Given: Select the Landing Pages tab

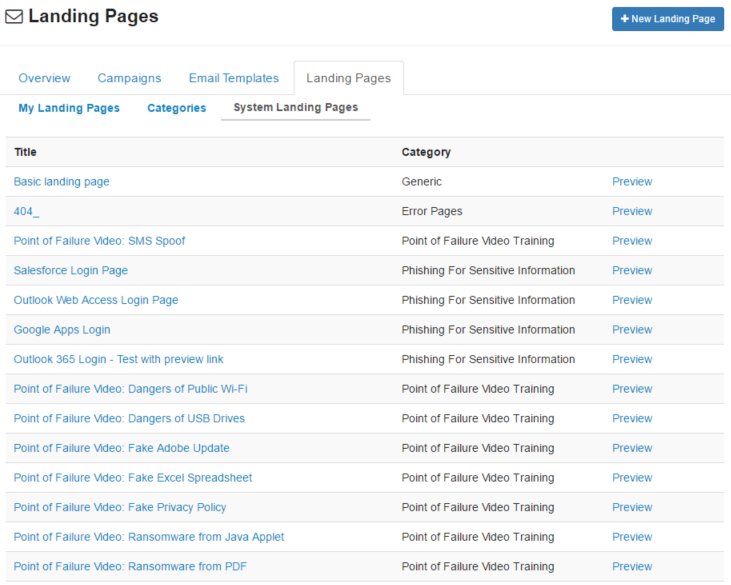Looking at the screenshot, I should pyautogui.click(x=348, y=78).
